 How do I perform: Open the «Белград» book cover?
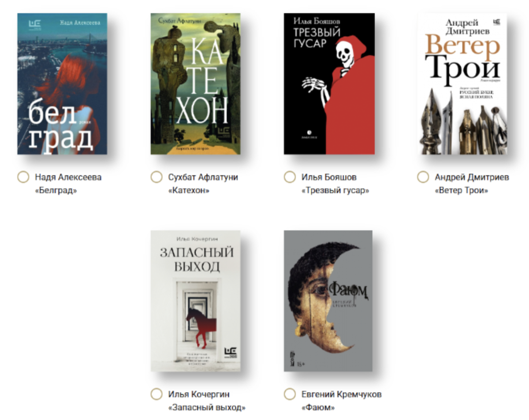tap(62, 84)
